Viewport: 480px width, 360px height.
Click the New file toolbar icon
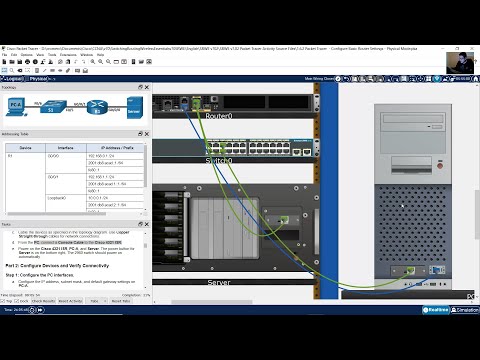(x=4, y=62)
